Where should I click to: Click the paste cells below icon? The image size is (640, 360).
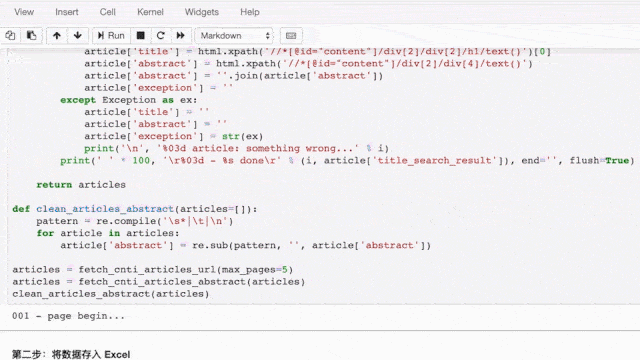31,36
